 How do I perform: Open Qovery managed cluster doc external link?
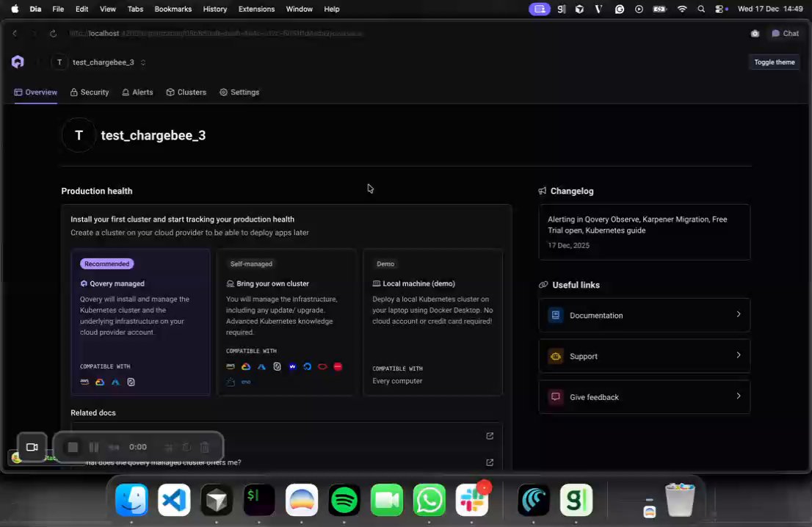(x=490, y=462)
